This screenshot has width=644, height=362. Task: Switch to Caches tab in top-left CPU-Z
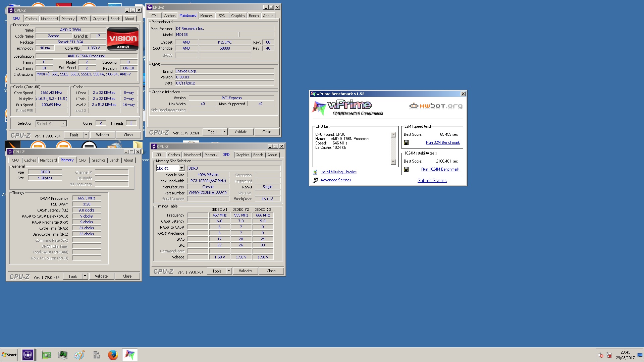(x=31, y=19)
